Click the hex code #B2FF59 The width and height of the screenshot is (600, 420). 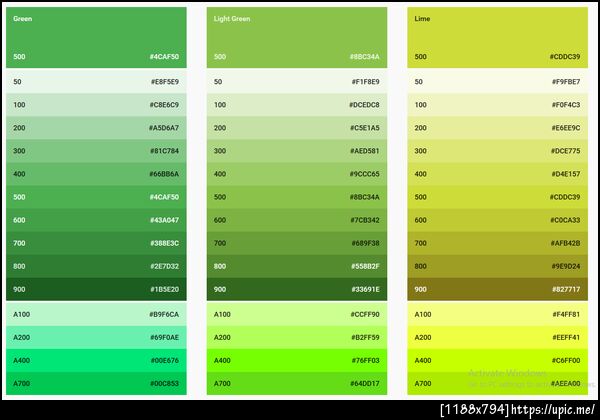pos(365,337)
